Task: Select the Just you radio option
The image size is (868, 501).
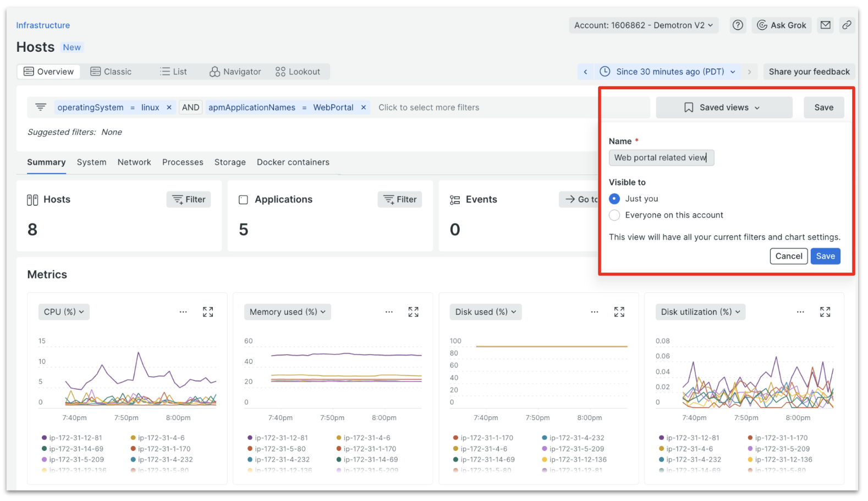Action: coord(614,199)
